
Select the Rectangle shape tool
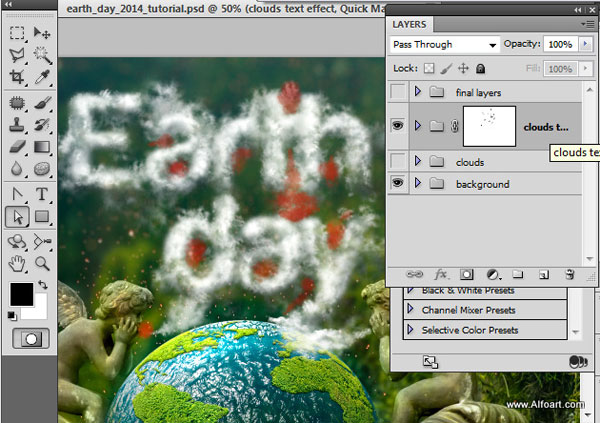tap(42, 217)
